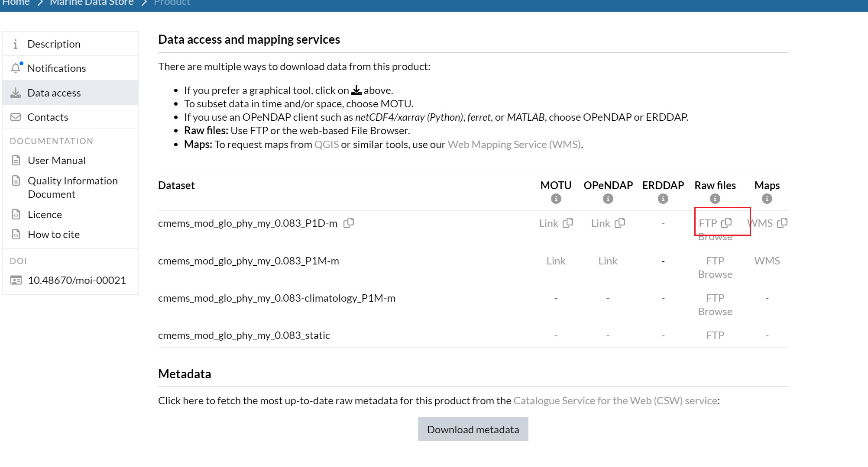868x467 pixels.
Task: Select Data access in sidebar
Action: tap(71, 93)
